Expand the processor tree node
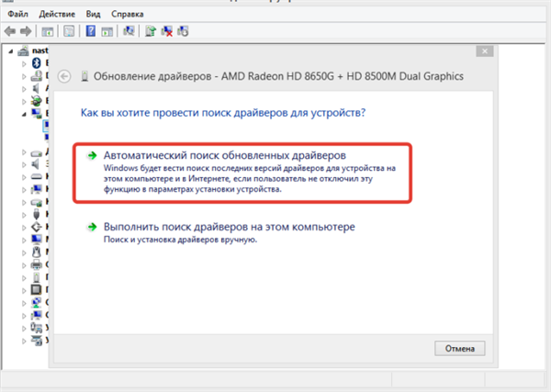 [x=24, y=291]
